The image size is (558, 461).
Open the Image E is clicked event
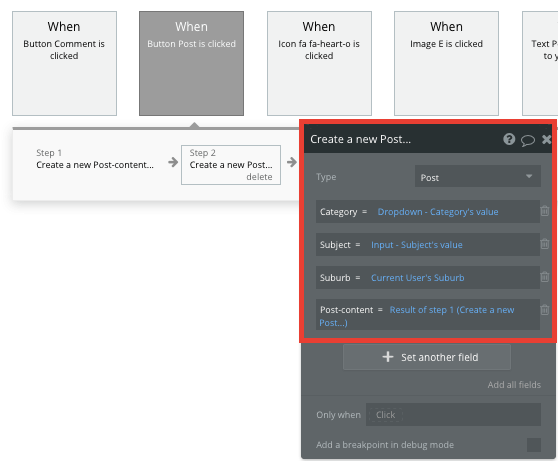(x=446, y=63)
